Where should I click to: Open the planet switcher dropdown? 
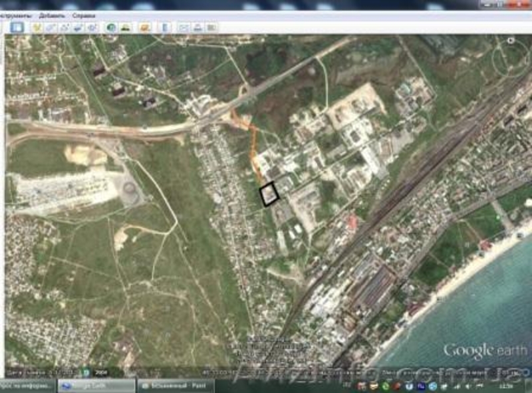pos(144,27)
